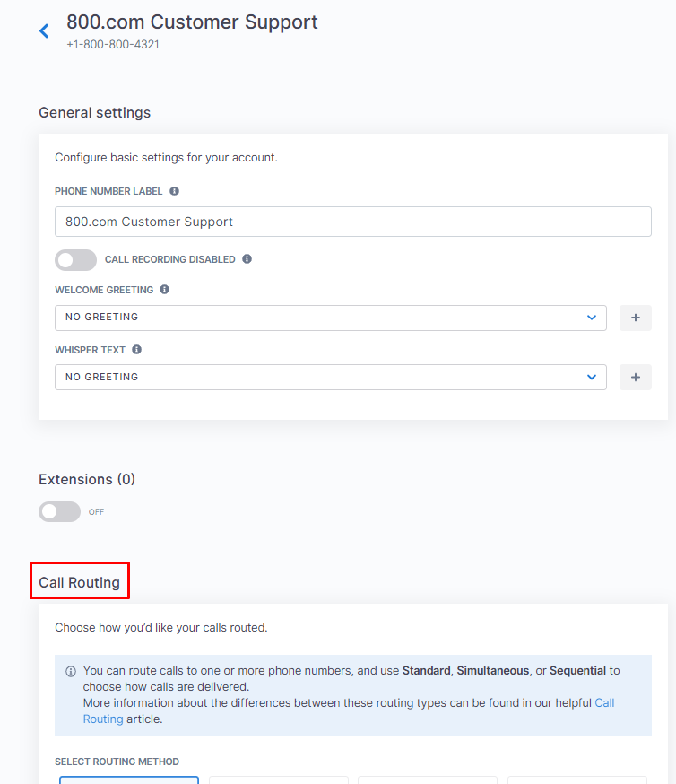Edit the Phone Number Label text field

click(352, 222)
